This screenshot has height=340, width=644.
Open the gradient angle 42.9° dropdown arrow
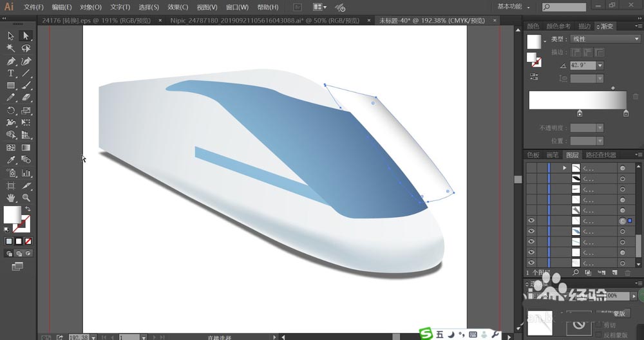(600, 65)
